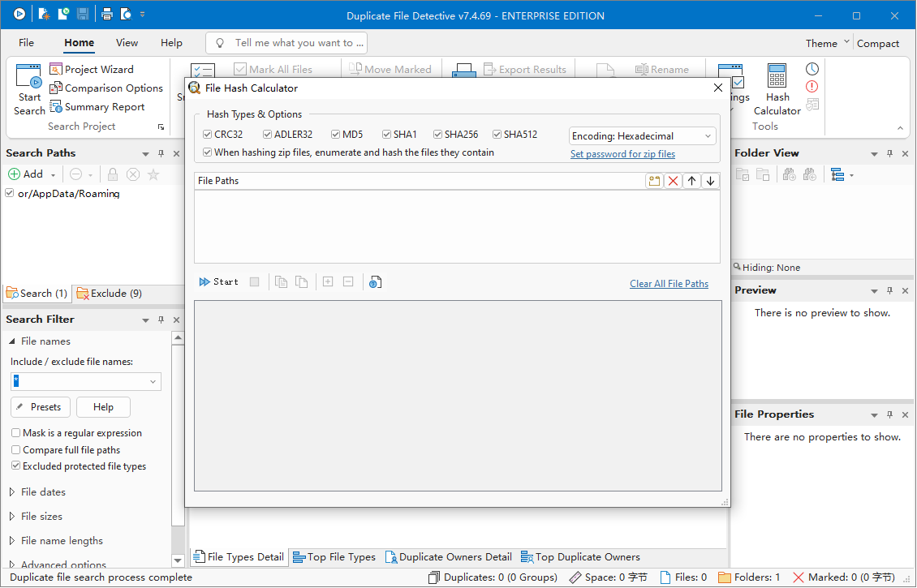
Task: Uncheck the SHA256 hash type
Action: tap(438, 135)
